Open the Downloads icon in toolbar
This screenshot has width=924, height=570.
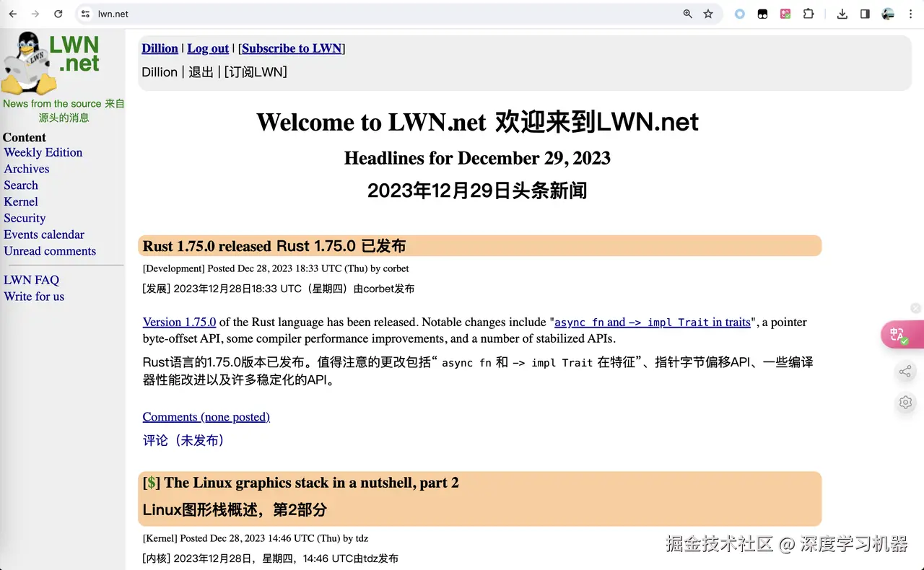pyautogui.click(x=842, y=13)
